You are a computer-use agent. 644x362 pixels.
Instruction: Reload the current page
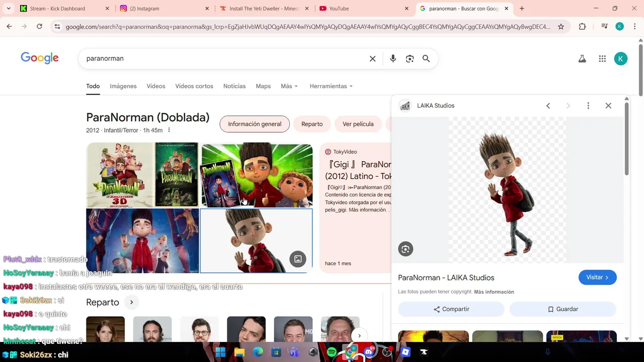39,27
